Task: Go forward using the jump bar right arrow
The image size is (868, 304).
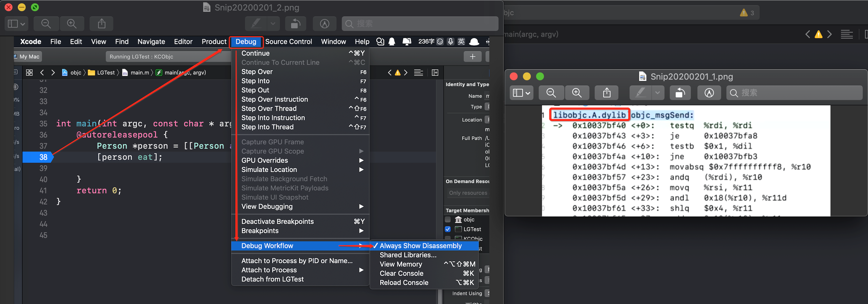Action: pos(53,72)
